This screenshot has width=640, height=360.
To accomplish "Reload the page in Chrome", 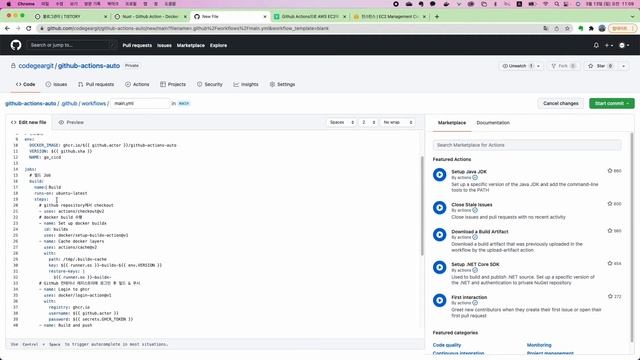I will 28,28.
